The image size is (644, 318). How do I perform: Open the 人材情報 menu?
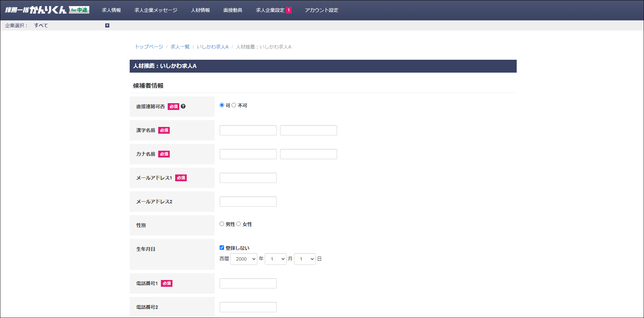pyautogui.click(x=200, y=10)
